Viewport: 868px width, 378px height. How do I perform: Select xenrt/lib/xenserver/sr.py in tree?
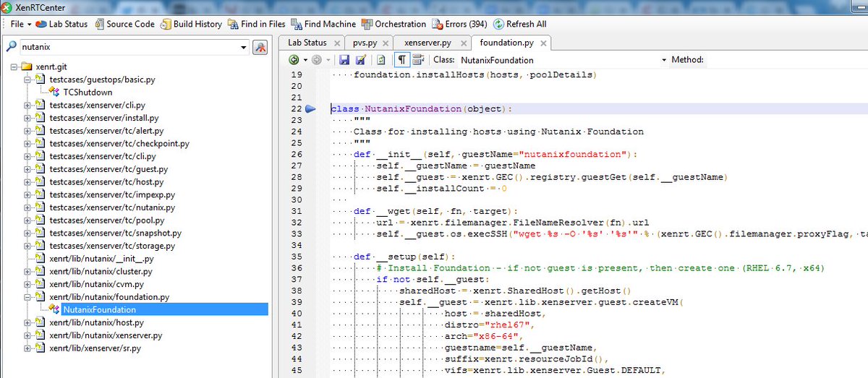[95, 348]
